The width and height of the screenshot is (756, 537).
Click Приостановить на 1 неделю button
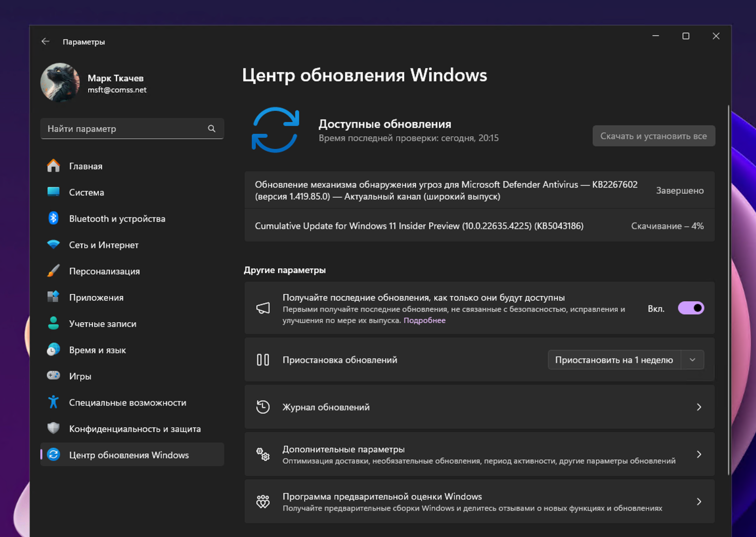click(x=614, y=360)
